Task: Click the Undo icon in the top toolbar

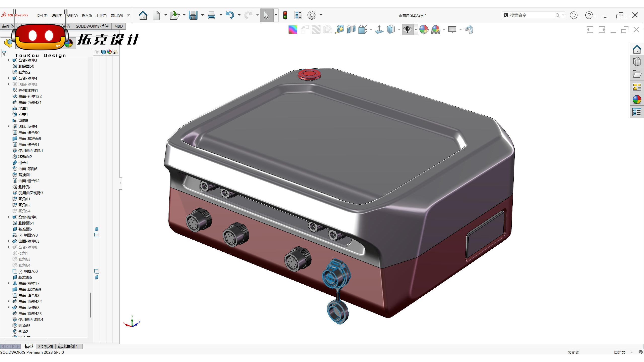Action: [229, 15]
